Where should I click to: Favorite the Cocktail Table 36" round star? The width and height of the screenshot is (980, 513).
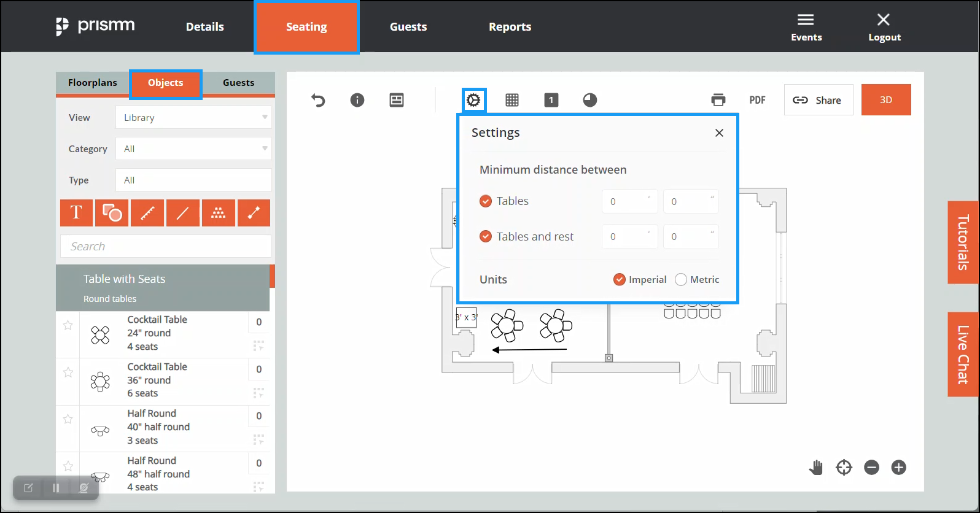[x=68, y=372]
